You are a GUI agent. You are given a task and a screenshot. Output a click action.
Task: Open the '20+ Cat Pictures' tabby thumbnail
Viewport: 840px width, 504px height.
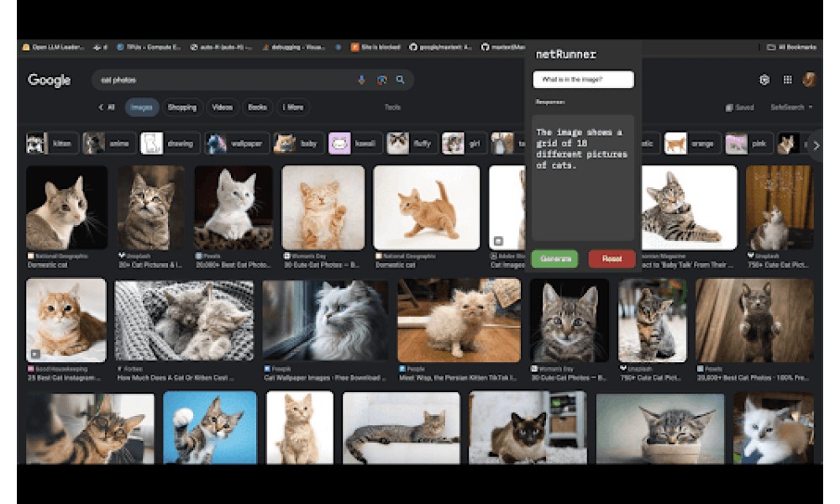[x=151, y=207]
